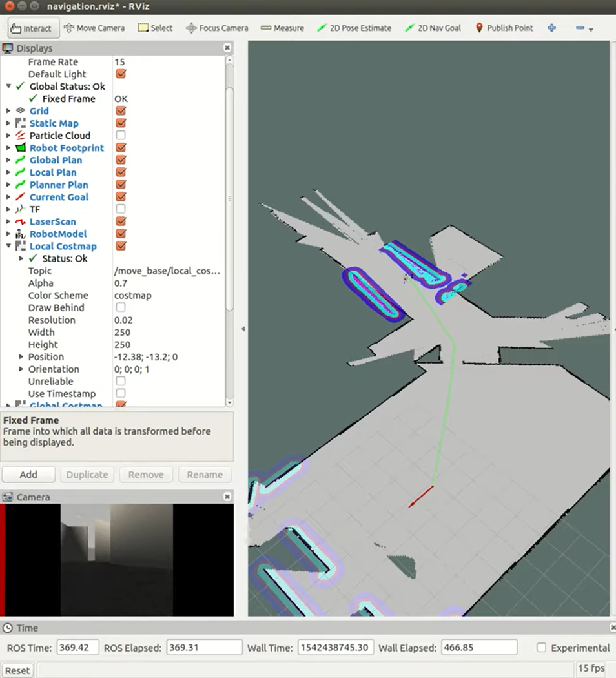Image resolution: width=616 pixels, height=678 pixels.
Task: Open the toolbar overflow dropdown arrow
Action: (590, 30)
